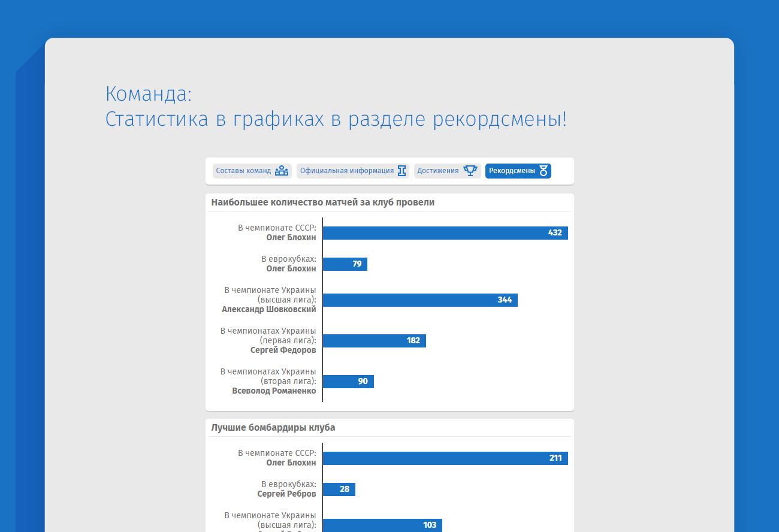Select the active Рекордсмены tab text
The width and height of the screenshot is (779, 532).
pyautogui.click(x=512, y=171)
